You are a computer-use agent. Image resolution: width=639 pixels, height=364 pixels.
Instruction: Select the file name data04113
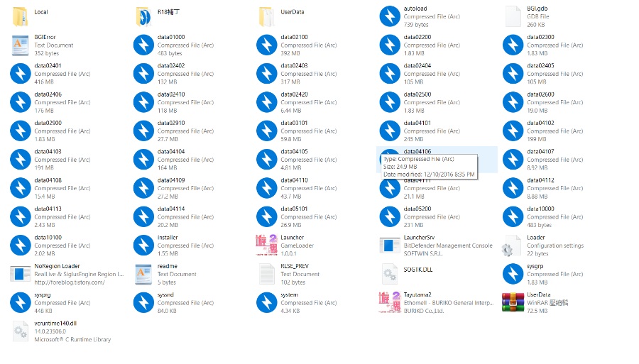click(48, 209)
